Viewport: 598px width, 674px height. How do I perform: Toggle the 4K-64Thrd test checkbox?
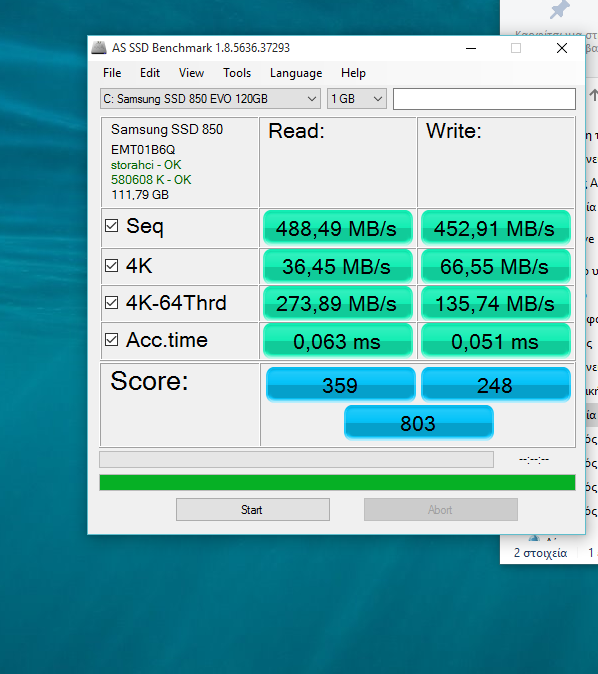111,303
